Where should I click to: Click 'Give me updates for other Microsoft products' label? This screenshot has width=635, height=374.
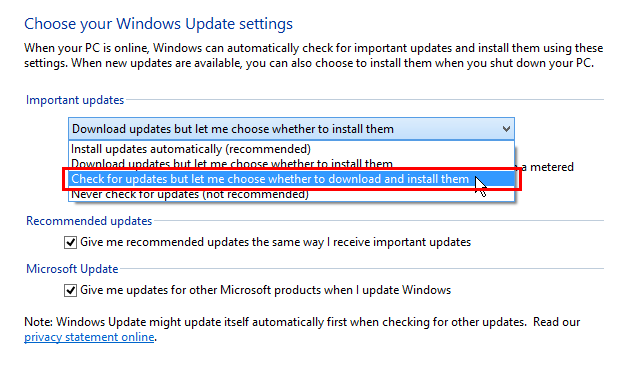265,290
